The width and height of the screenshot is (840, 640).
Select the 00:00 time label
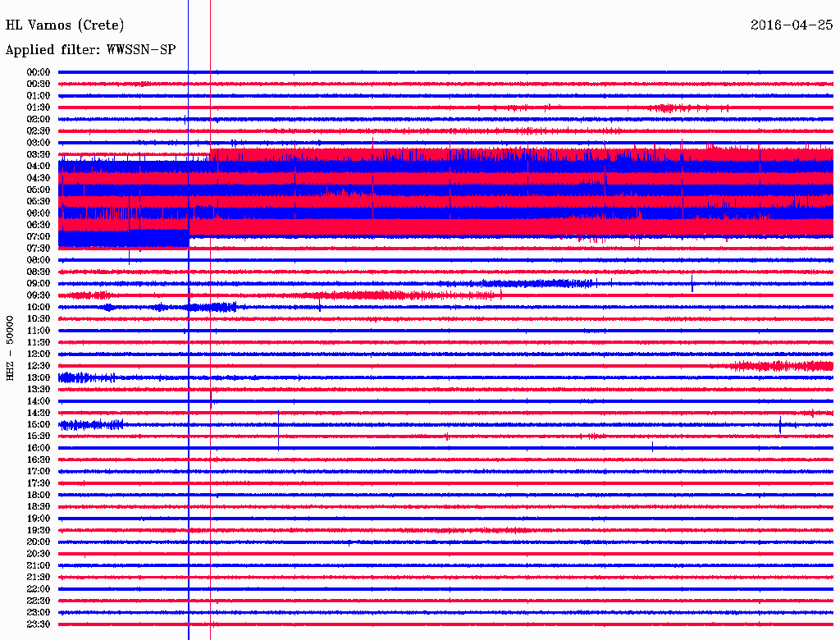click(38, 72)
